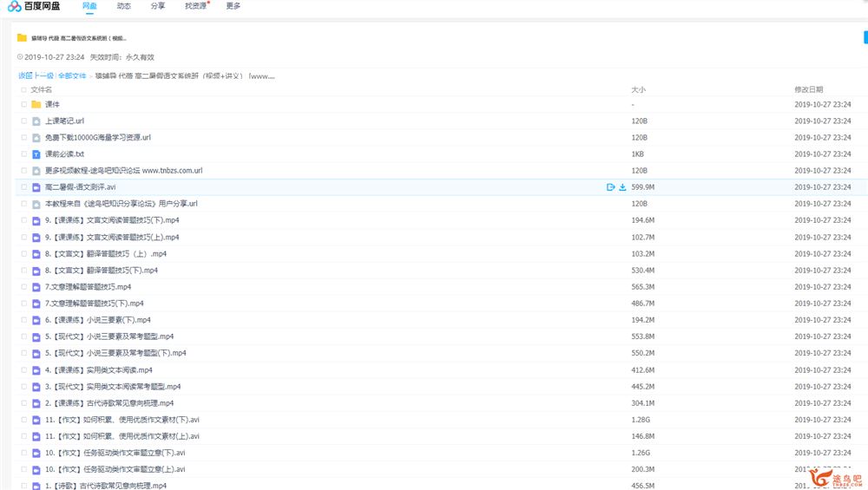Image resolution: width=868 pixels, height=490 pixels.
Task: Click file name 4.【课课练】实用类文本阅读.mp4
Action: pos(99,369)
